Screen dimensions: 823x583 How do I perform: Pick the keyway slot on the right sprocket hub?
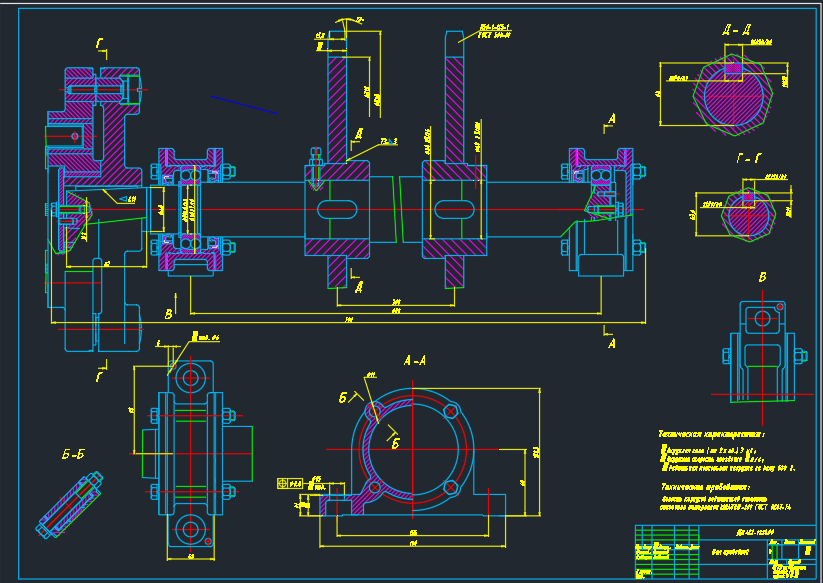pyautogui.click(x=455, y=209)
